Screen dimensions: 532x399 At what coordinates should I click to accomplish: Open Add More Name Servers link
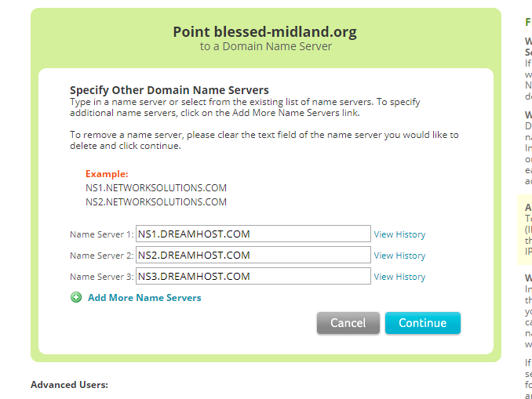click(x=144, y=298)
